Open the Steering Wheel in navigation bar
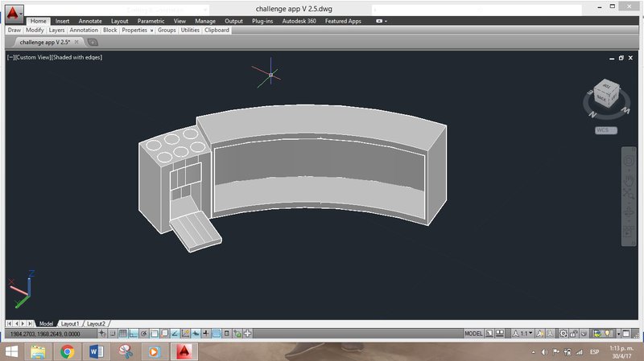 click(x=630, y=160)
